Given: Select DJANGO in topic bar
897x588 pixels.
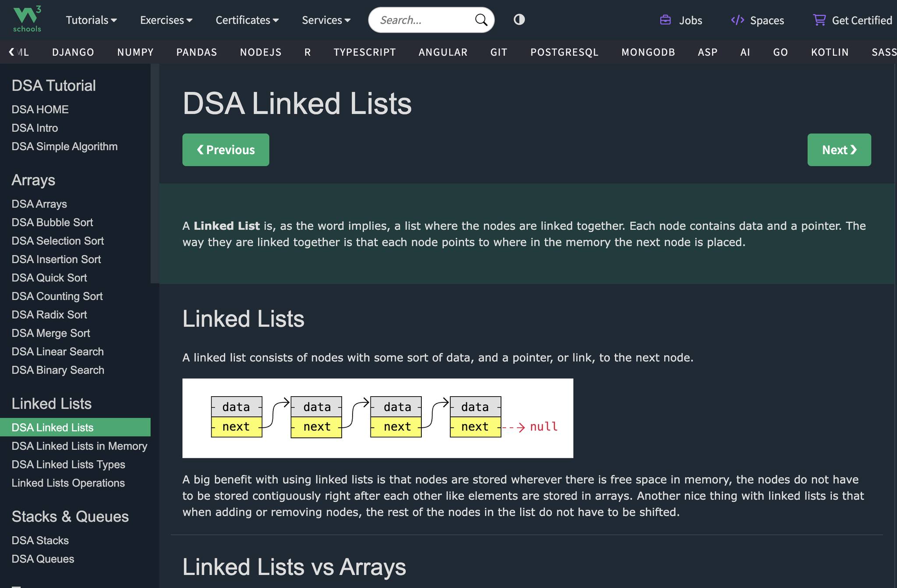Looking at the screenshot, I should [x=73, y=52].
